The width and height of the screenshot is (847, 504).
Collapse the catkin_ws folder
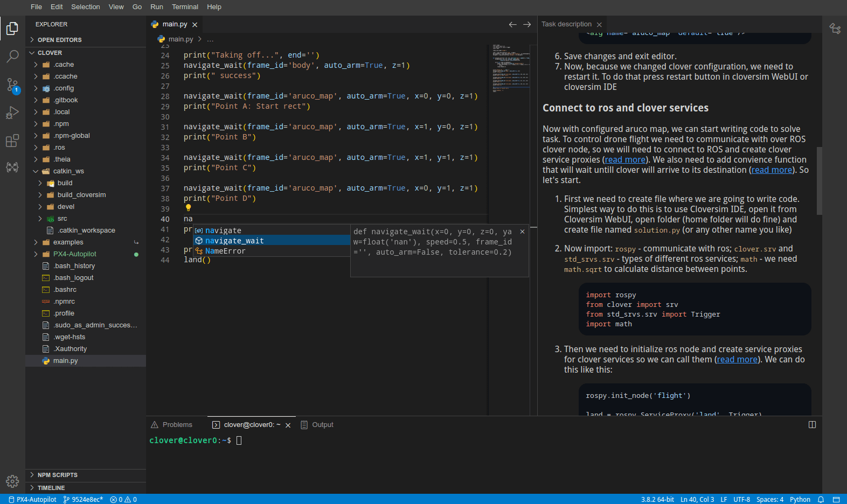click(68, 171)
